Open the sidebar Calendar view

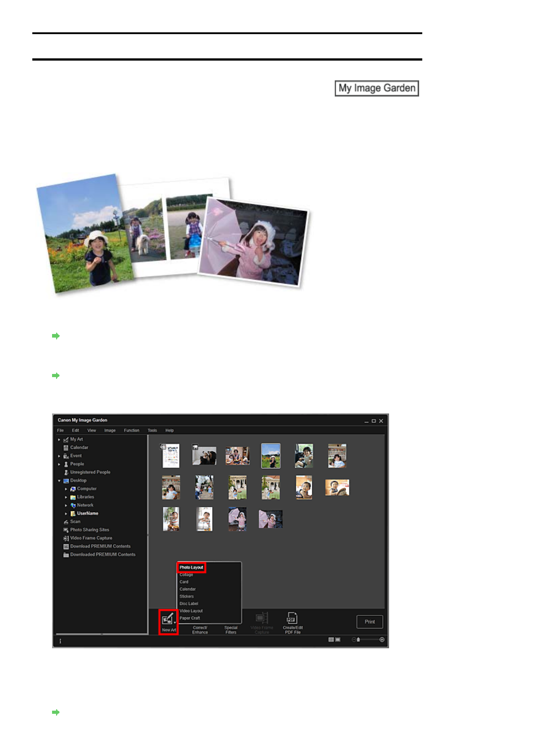pos(79,448)
